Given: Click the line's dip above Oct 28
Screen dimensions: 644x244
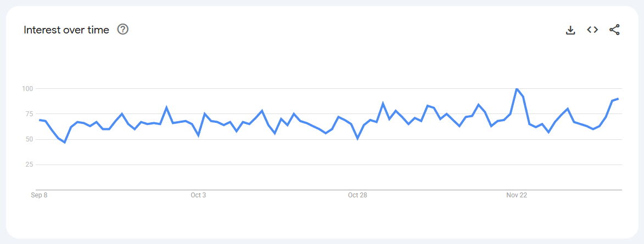Looking at the screenshot, I should 357,138.
